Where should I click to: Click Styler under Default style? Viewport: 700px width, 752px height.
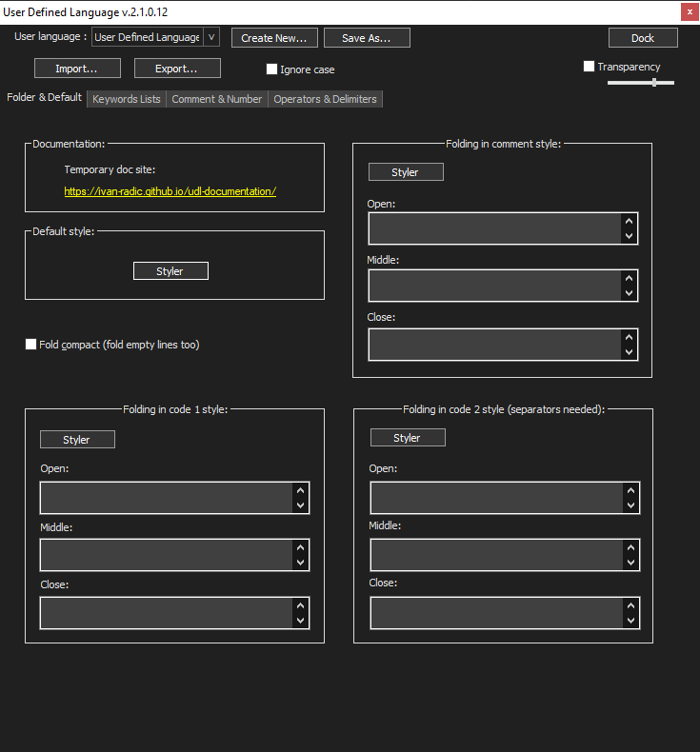click(x=170, y=271)
